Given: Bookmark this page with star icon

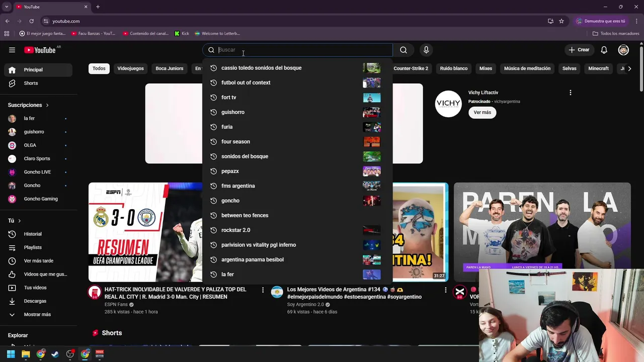Looking at the screenshot, I should click(561, 21).
